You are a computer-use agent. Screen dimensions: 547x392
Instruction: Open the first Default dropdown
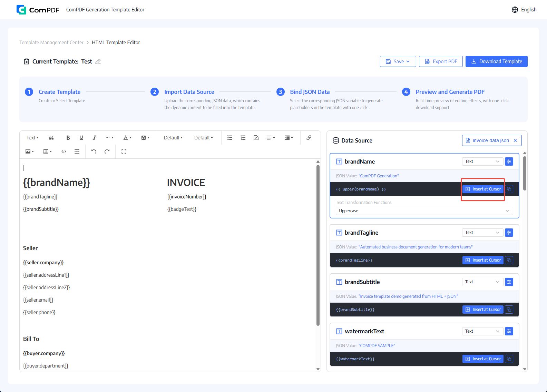173,138
